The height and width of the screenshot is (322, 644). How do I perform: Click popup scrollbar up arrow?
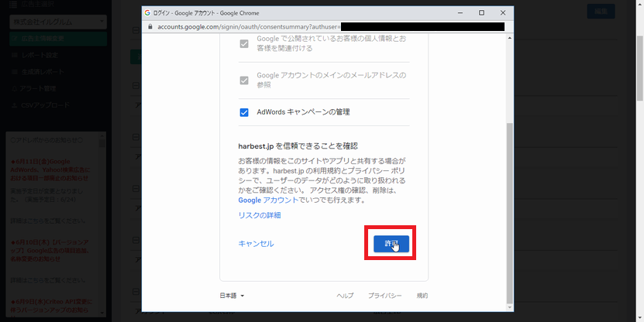pos(510,38)
